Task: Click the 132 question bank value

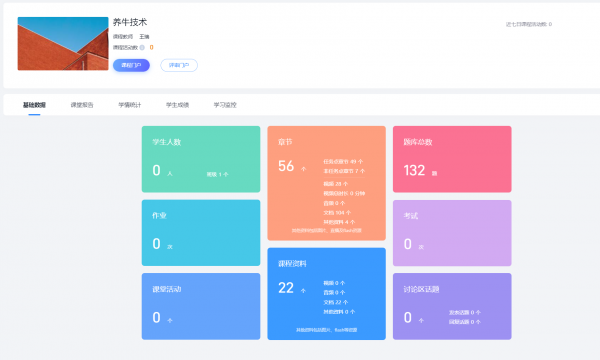Action: point(414,170)
